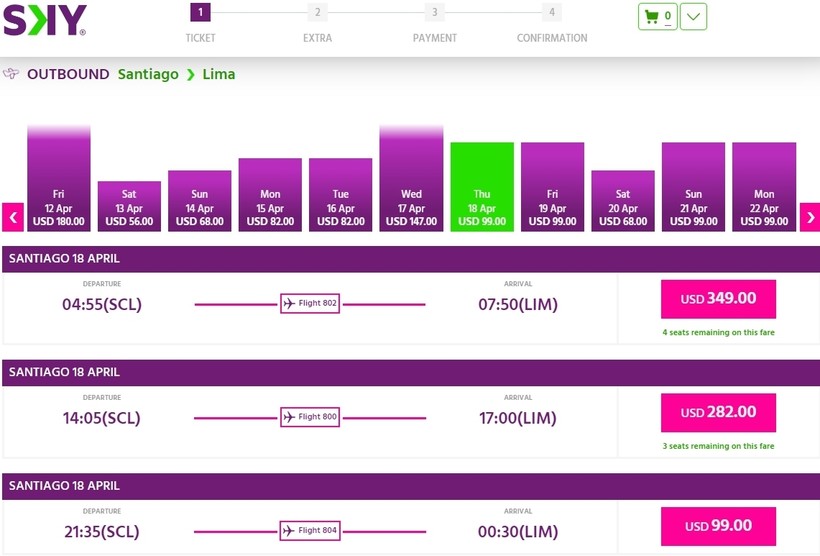
Task: Select step 1 Ticket tab
Action: point(200,13)
